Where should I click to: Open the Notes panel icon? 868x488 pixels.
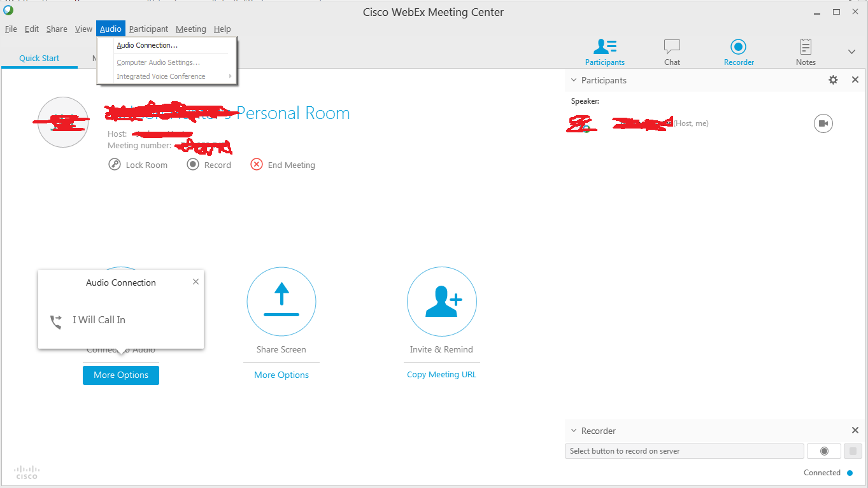[x=806, y=48]
